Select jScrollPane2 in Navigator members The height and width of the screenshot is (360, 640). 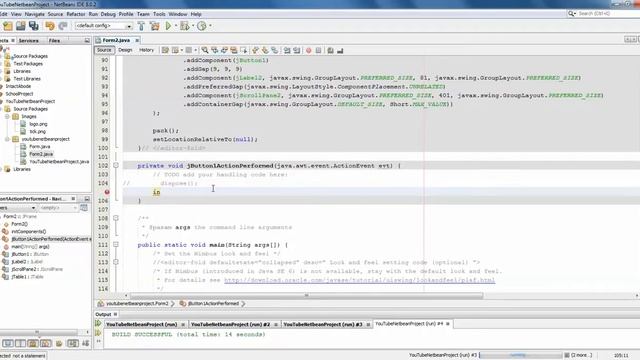coord(37,269)
